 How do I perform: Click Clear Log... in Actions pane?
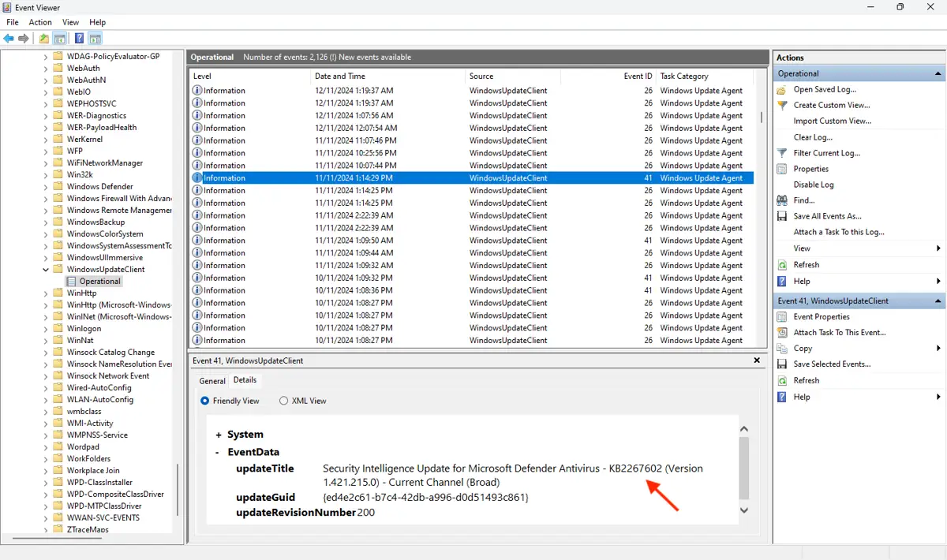coord(813,137)
